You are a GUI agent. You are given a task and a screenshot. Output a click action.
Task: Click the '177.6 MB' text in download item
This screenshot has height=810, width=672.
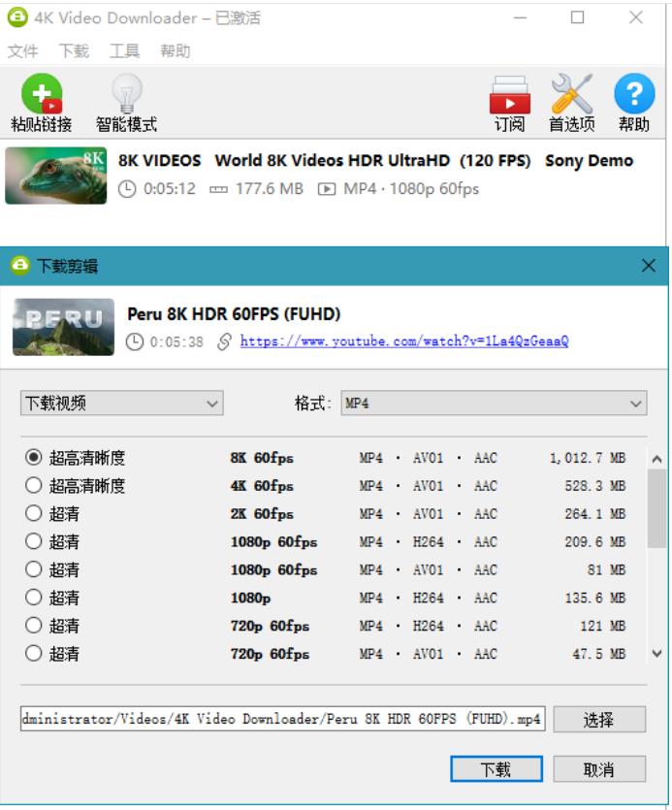[x=270, y=189]
